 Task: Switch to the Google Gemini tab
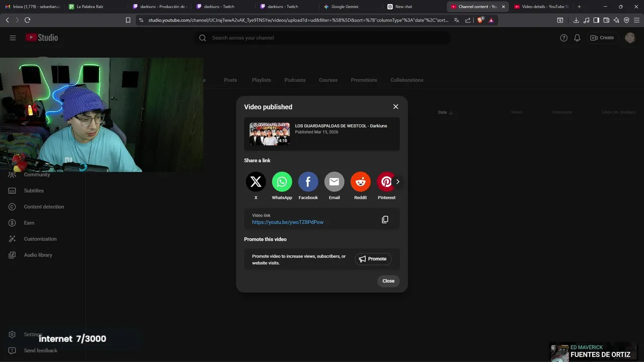(x=351, y=7)
